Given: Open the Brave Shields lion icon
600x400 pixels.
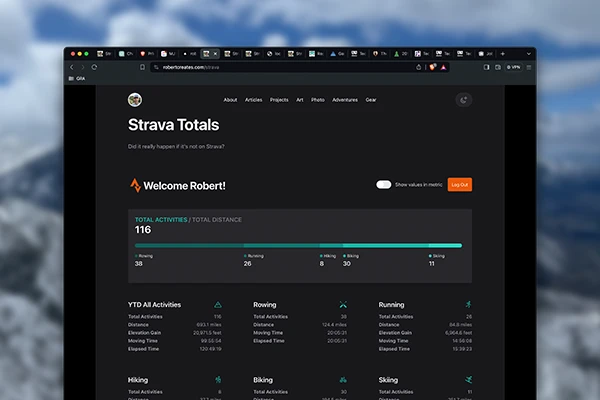Looking at the screenshot, I should tap(432, 67).
